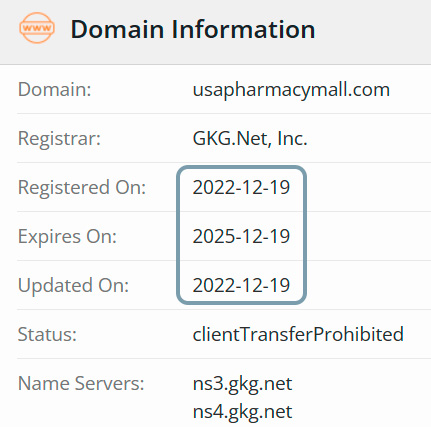The height and width of the screenshot is (427, 431).
Task: Click the Registered On: label
Action: pos(82,187)
